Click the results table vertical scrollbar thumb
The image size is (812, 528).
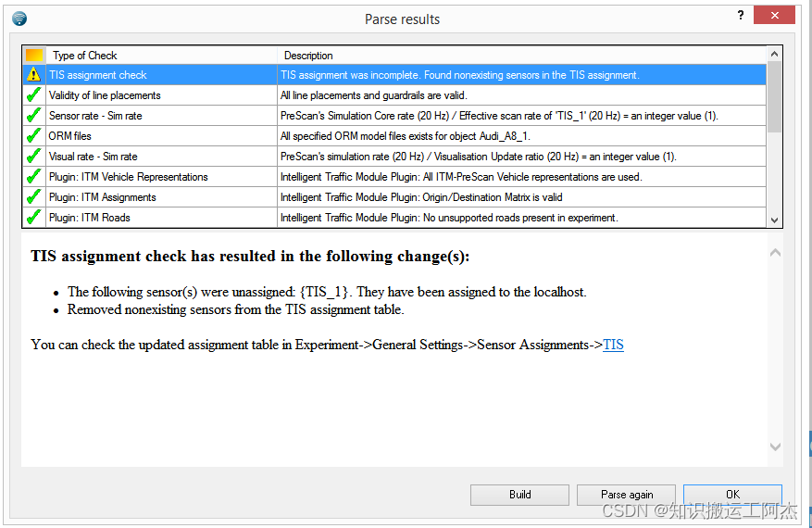774,96
